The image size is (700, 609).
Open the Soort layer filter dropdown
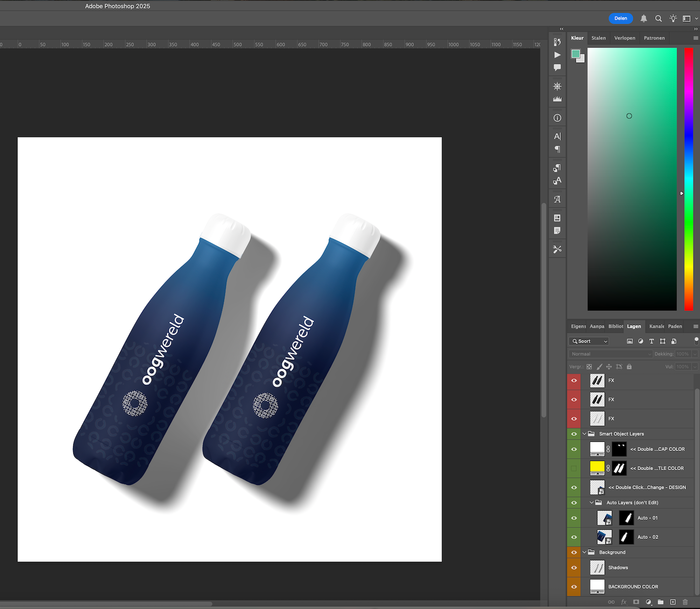[x=589, y=341]
